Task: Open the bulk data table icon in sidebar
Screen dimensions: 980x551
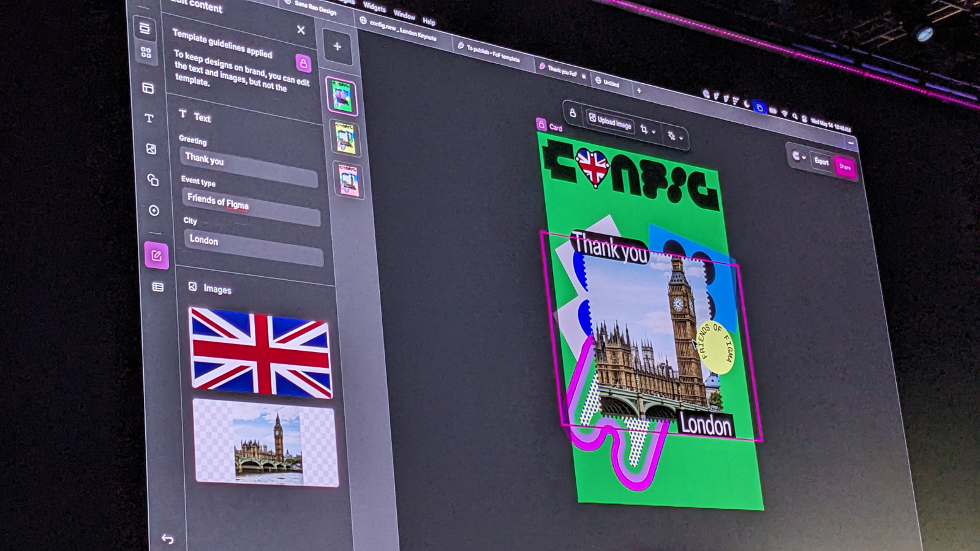Action: pyautogui.click(x=157, y=287)
